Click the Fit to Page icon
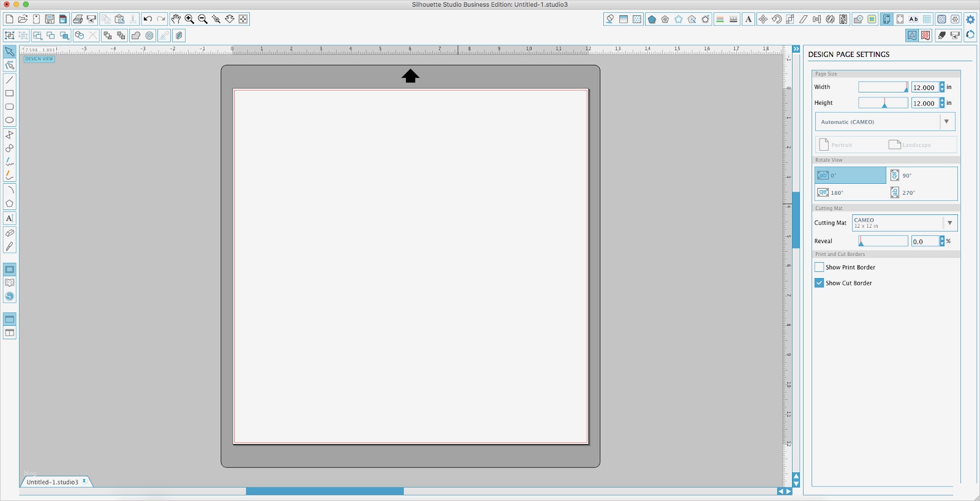The height and width of the screenshot is (501, 980). 243,19
